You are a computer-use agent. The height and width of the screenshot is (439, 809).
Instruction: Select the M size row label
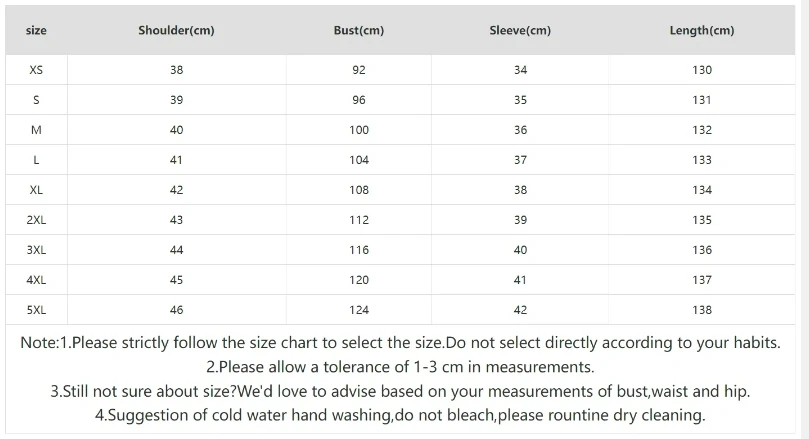pyautogui.click(x=36, y=130)
